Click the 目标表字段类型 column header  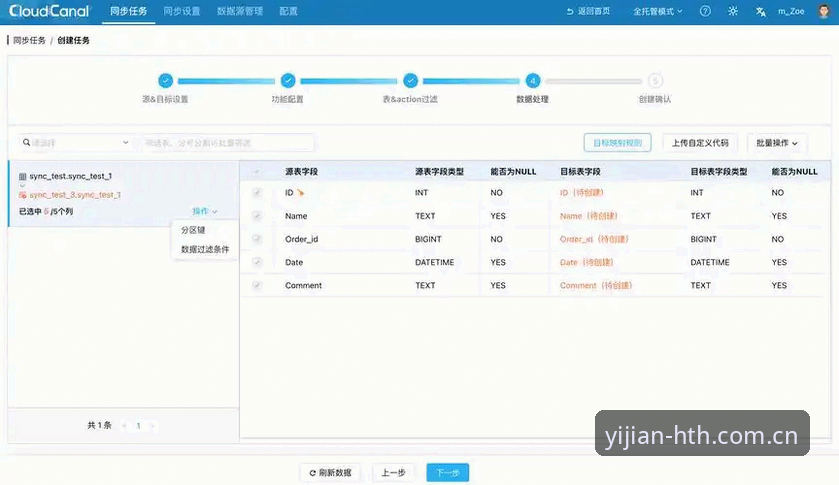(x=719, y=172)
